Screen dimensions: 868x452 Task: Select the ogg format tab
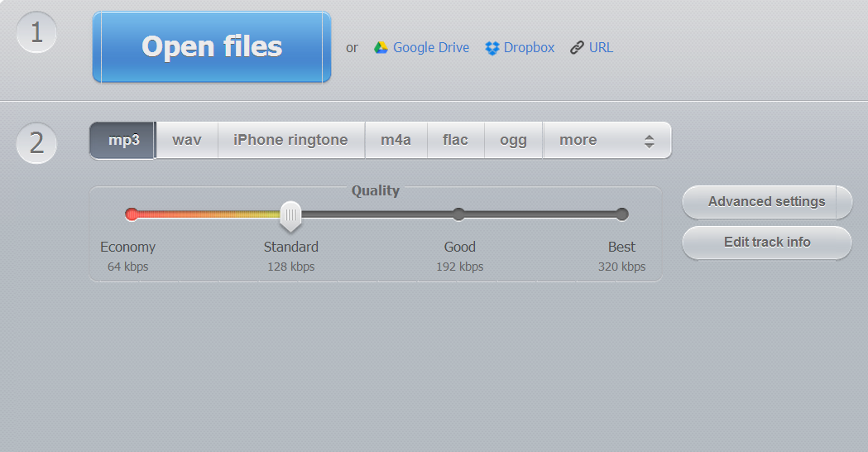coord(513,140)
